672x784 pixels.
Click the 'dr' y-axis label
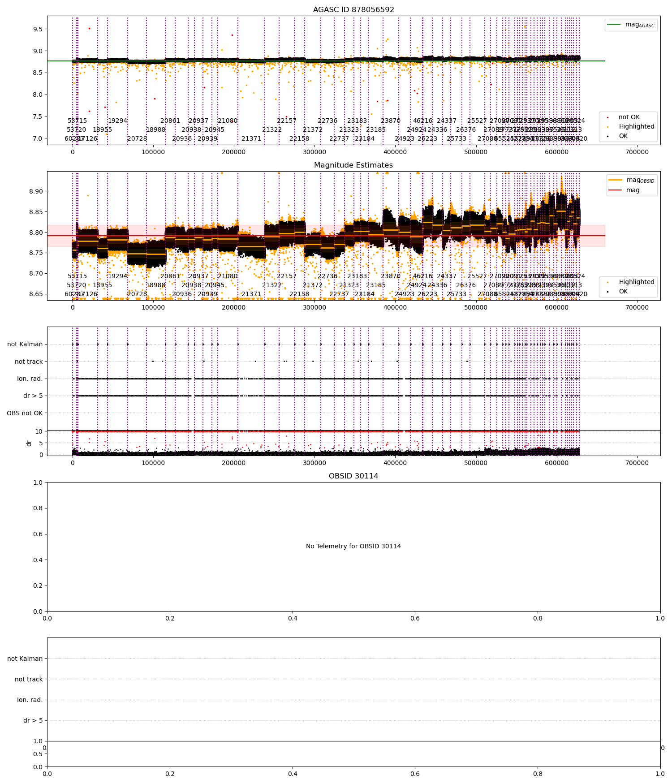click(29, 443)
